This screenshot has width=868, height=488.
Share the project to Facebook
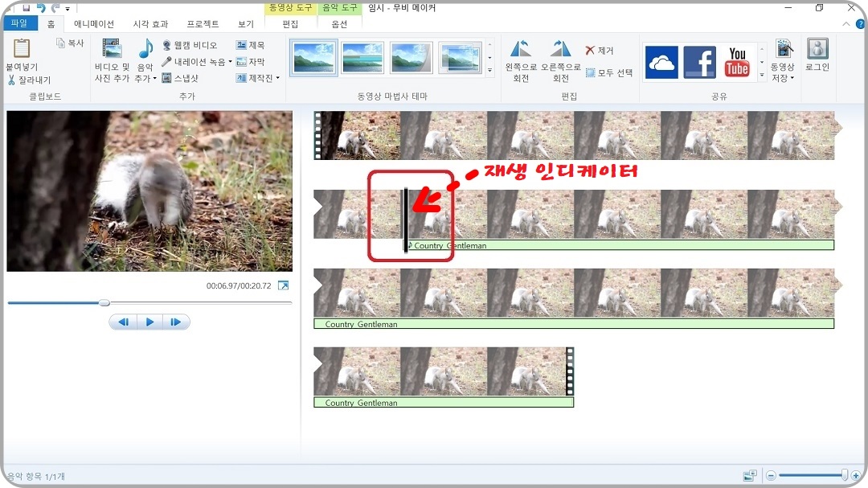(699, 62)
